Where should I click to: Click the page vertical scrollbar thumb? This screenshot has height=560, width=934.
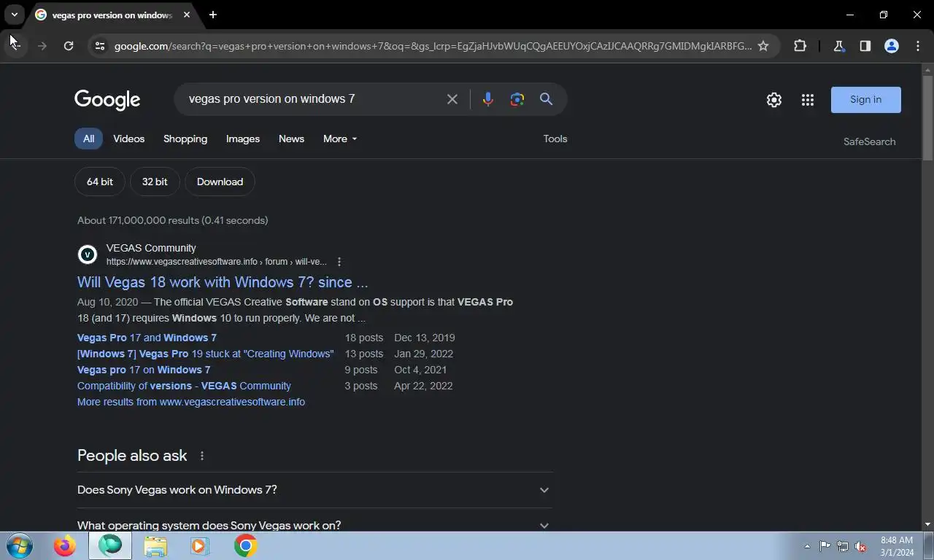pos(928,118)
